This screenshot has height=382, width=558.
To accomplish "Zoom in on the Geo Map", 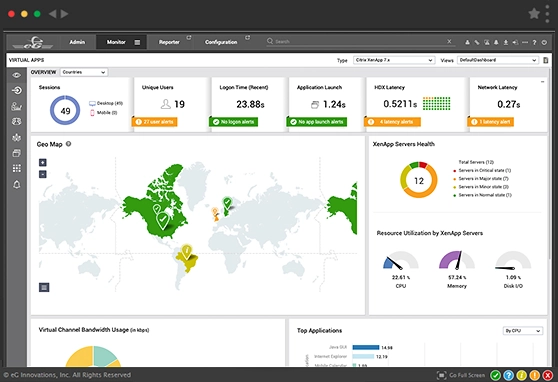I will tap(43, 163).
